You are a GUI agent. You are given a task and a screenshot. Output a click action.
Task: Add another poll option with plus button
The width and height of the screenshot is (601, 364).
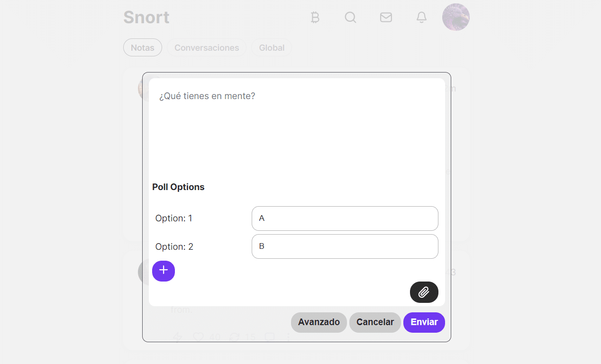pos(164,271)
